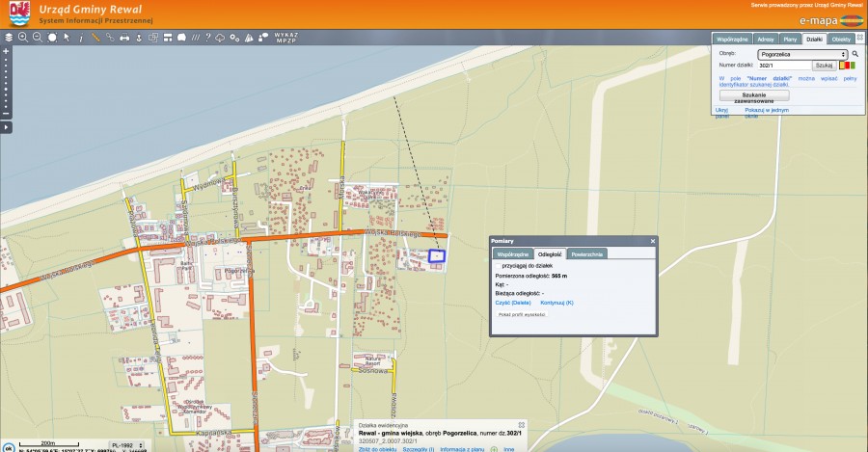This screenshot has width=868, height=452.
Task: Click the red color swatch
Action: click(x=846, y=66)
